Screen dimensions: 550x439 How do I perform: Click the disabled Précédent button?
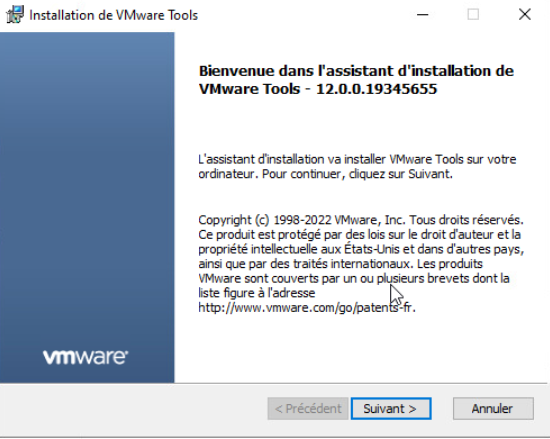tap(308, 408)
